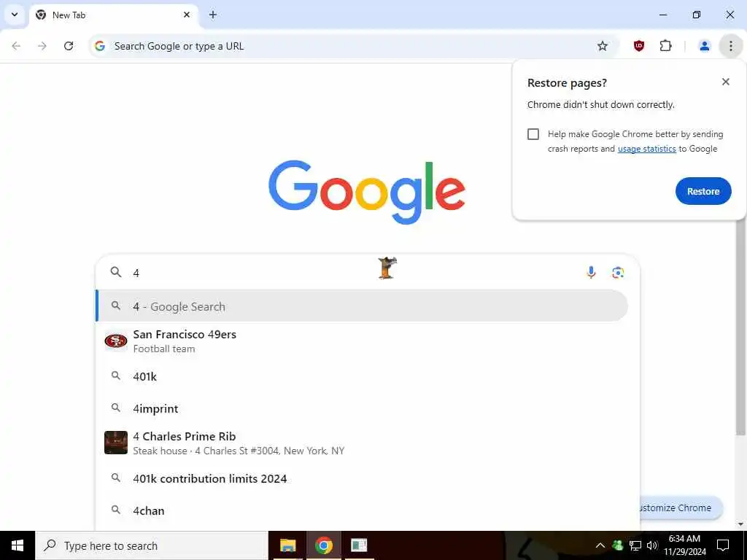Dismiss the Restore pages popup
Viewport: 747px width, 560px height.
pos(726,82)
